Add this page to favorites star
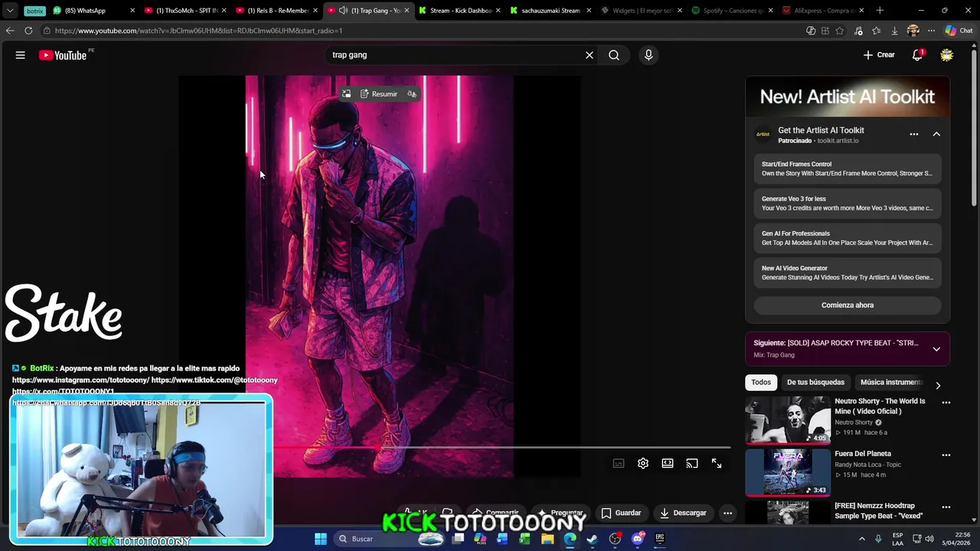The image size is (980, 551). (x=840, y=31)
